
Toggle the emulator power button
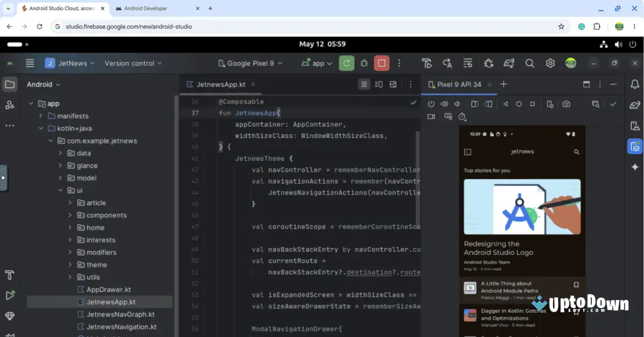pos(431,104)
